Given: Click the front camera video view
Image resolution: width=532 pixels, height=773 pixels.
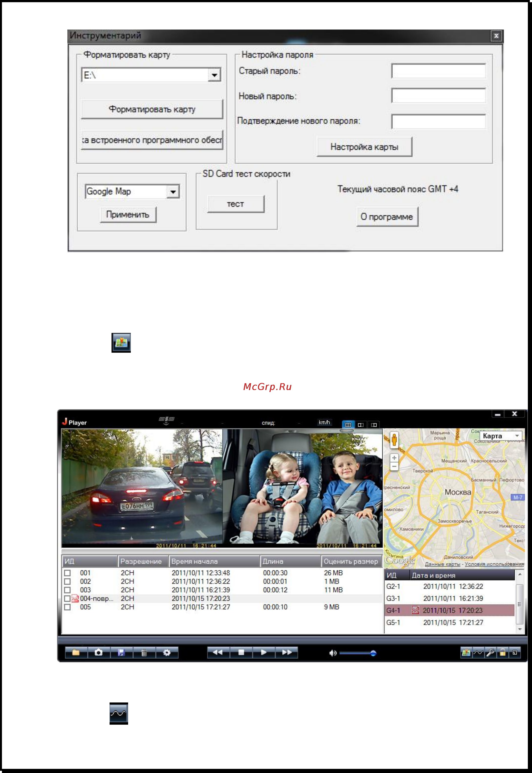Looking at the screenshot, I should [x=142, y=488].
